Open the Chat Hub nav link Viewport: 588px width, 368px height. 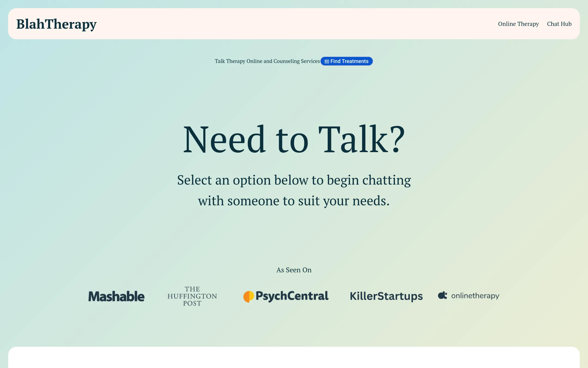click(x=559, y=24)
